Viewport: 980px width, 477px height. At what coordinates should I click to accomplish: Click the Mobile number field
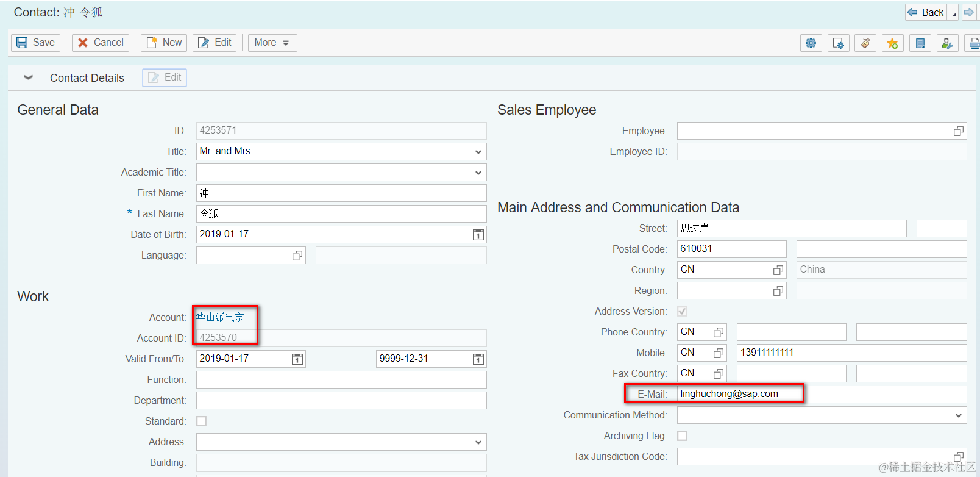click(x=852, y=353)
